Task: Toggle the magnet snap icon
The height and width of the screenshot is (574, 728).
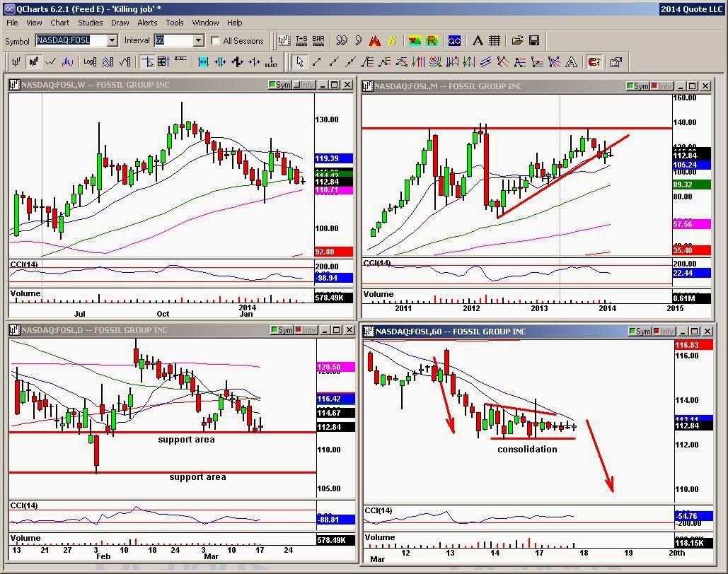Action: [x=594, y=61]
